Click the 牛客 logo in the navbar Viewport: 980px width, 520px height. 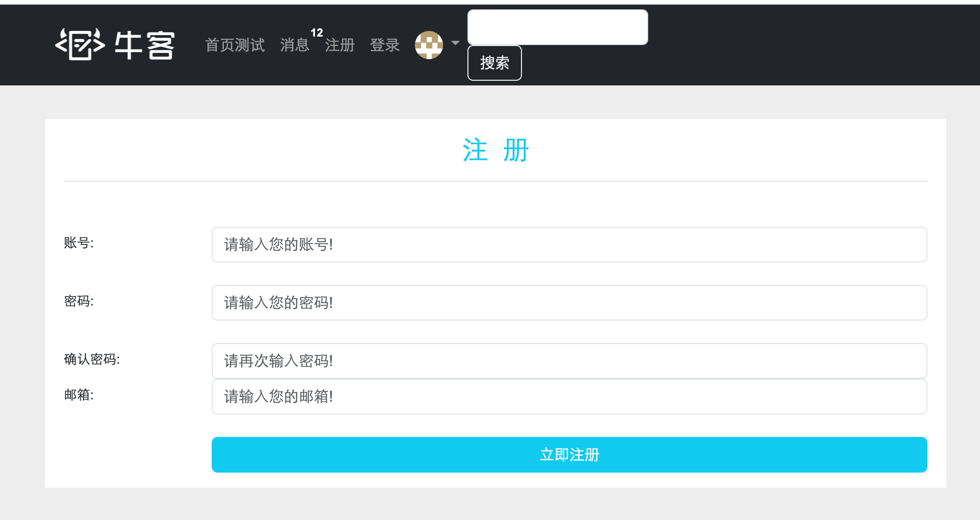click(x=115, y=45)
